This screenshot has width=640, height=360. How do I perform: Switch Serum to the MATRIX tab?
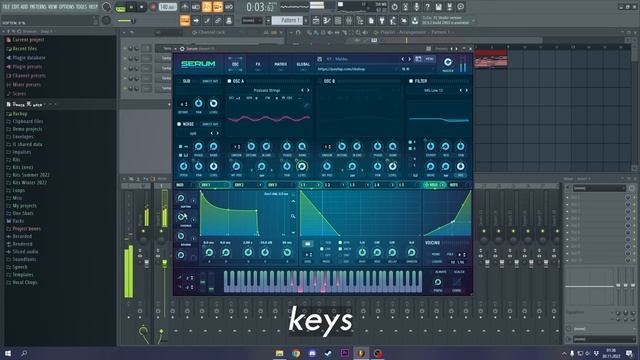[x=280, y=64]
